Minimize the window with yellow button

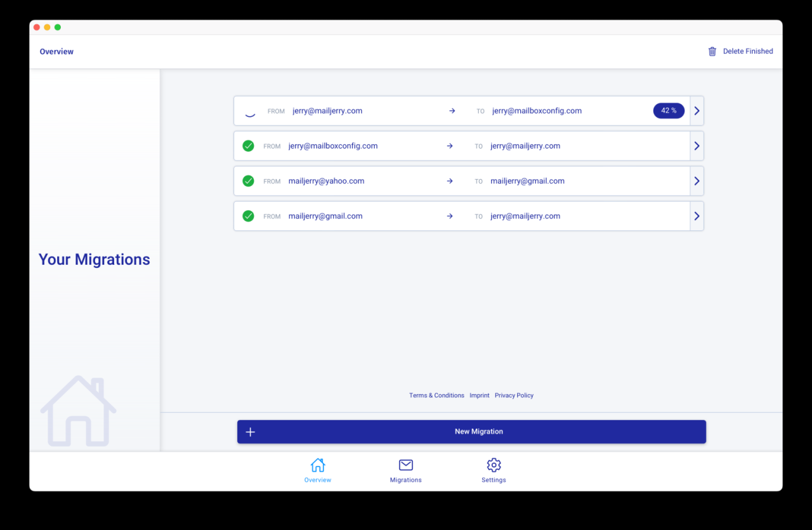[x=47, y=27]
